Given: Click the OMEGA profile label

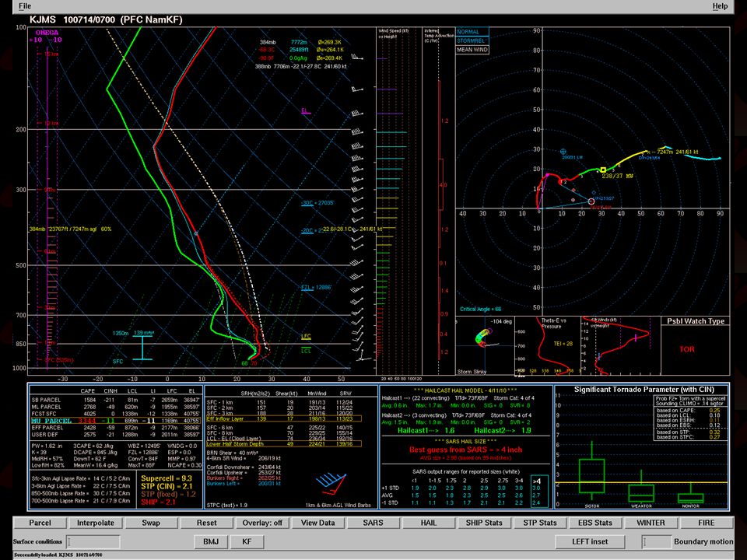Looking at the screenshot, I should point(47,33).
